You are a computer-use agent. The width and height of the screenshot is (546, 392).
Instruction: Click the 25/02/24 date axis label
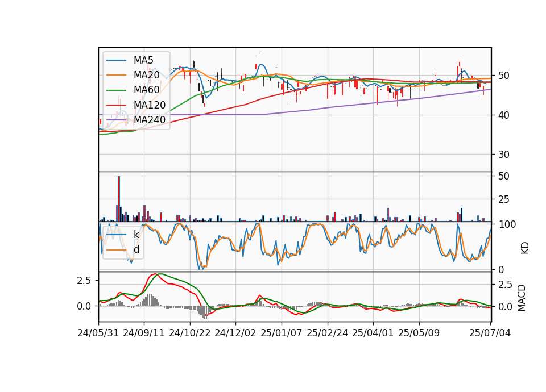(328, 333)
